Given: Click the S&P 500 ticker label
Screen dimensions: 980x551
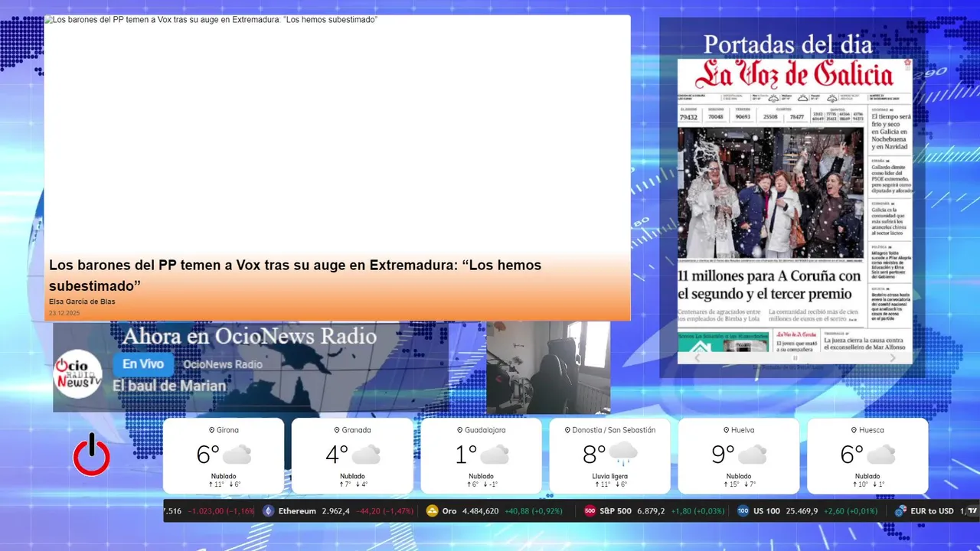Looking at the screenshot, I should point(616,511).
